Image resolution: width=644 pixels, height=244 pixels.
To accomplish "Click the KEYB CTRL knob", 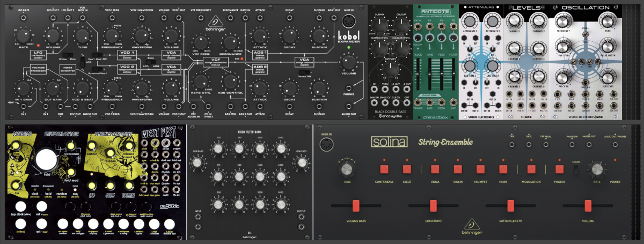I will click(x=201, y=82).
